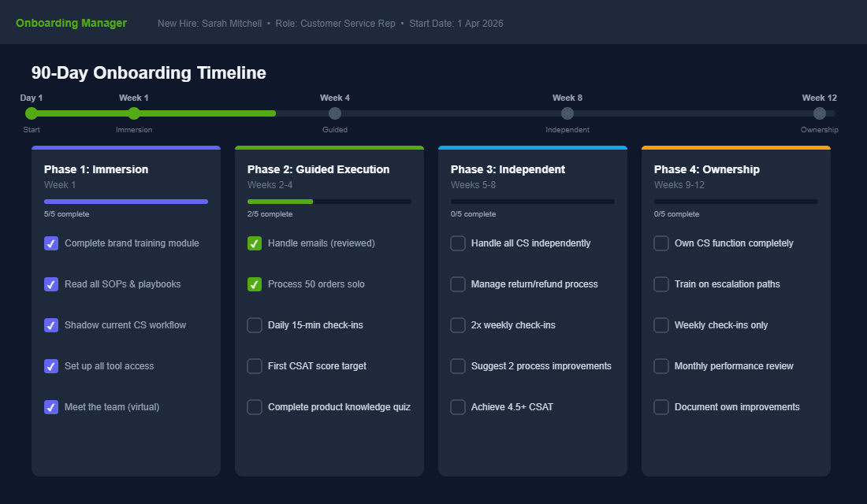Click the Day 1 Start timeline dot
The width and height of the screenshot is (867, 504).
(x=32, y=113)
